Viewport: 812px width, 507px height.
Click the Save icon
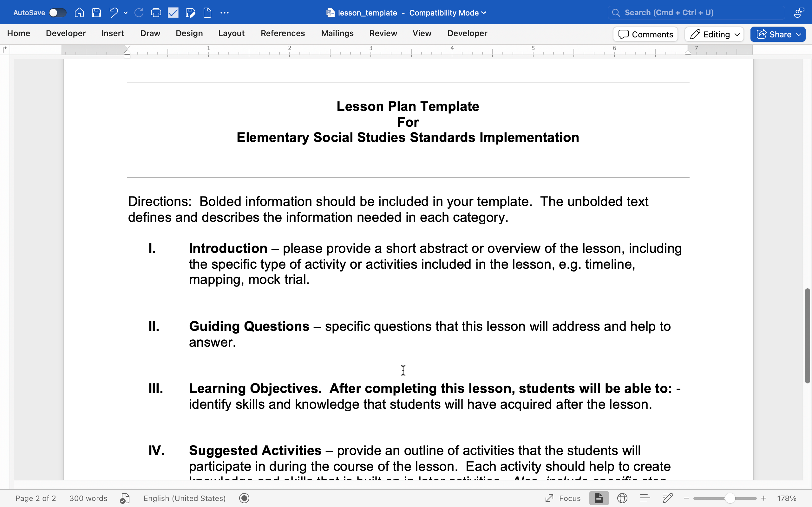click(97, 13)
